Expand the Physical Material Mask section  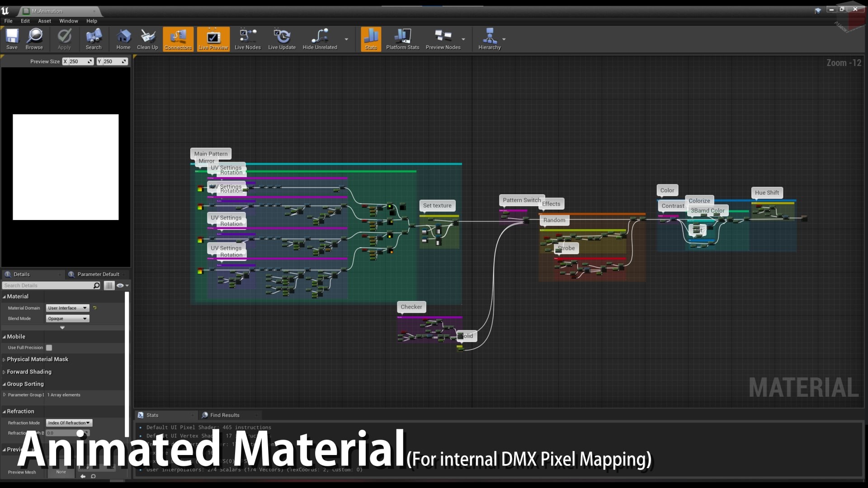[x=4, y=359]
